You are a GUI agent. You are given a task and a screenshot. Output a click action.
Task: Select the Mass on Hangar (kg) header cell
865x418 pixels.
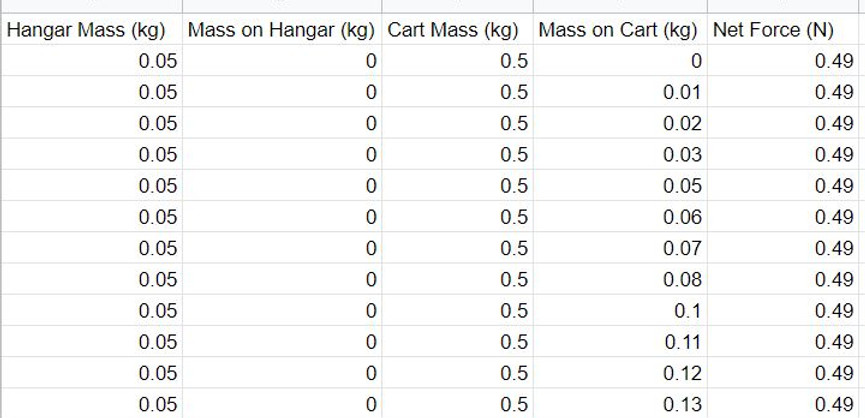point(282,29)
